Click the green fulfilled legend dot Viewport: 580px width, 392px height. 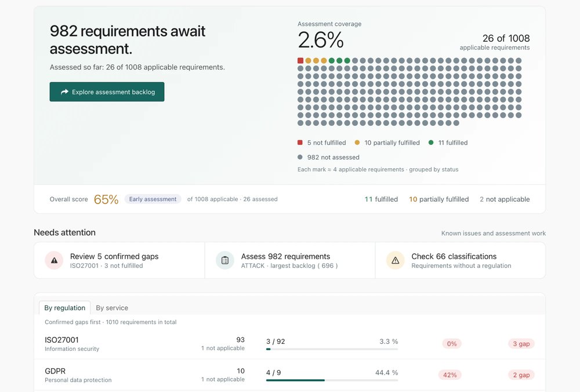tap(431, 143)
